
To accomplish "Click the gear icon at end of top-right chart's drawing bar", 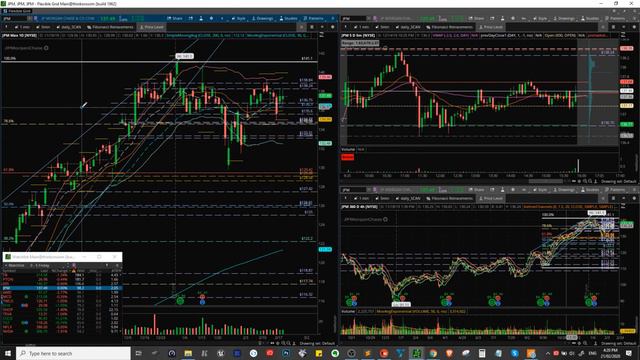I will click(x=633, y=27).
